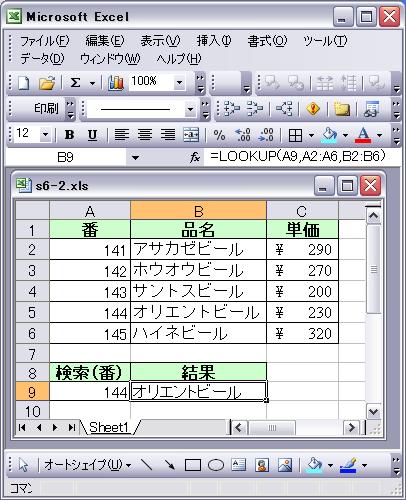Insert Clip Art icon

pyautogui.click(x=262, y=465)
